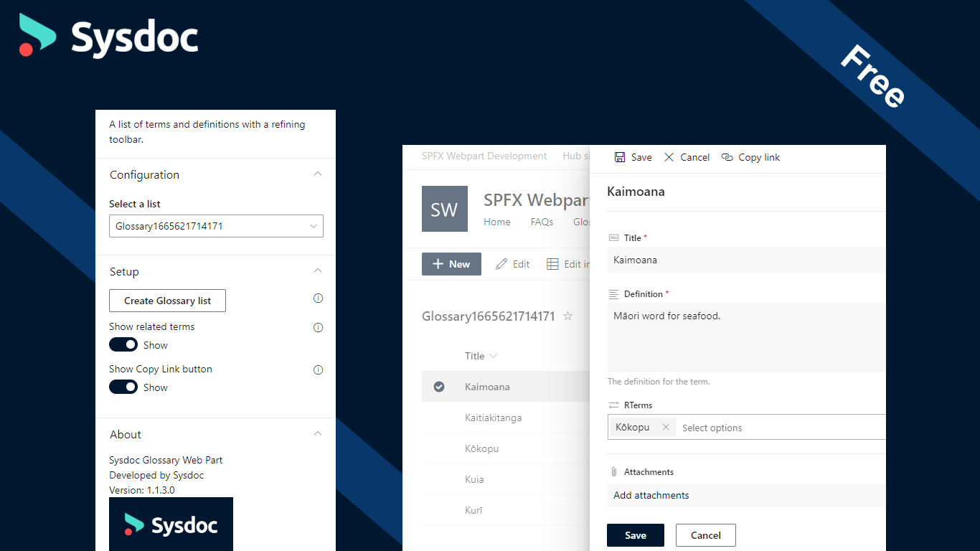
Task: Click the Definition text area
Action: tap(746, 337)
